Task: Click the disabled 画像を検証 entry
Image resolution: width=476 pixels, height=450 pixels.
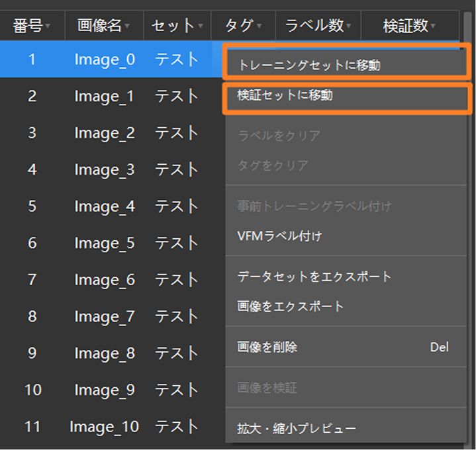Action: click(x=346, y=388)
